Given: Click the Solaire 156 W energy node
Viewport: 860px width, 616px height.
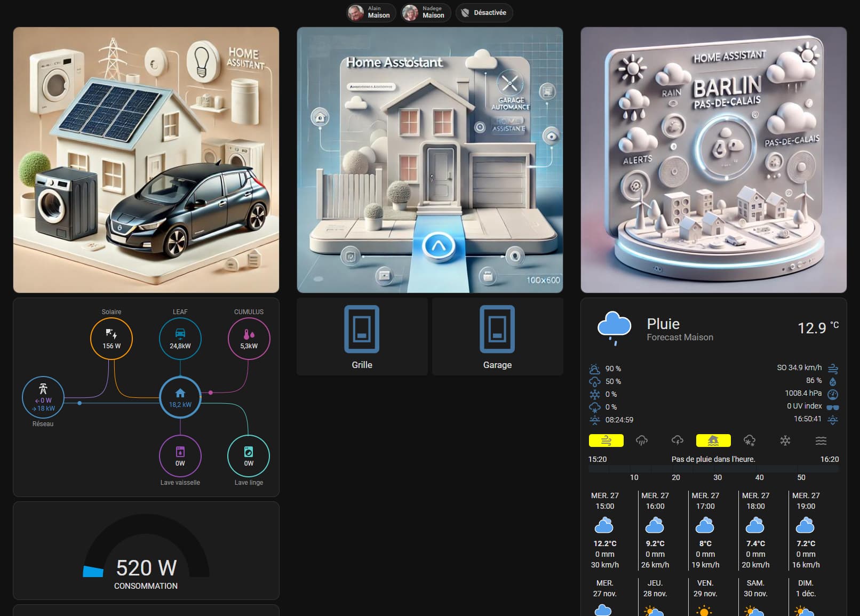Looking at the screenshot, I should [x=112, y=339].
